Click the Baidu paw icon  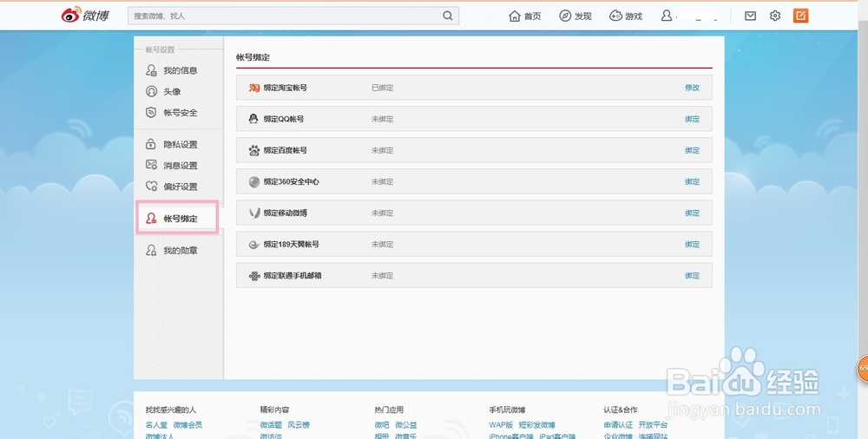tap(254, 150)
